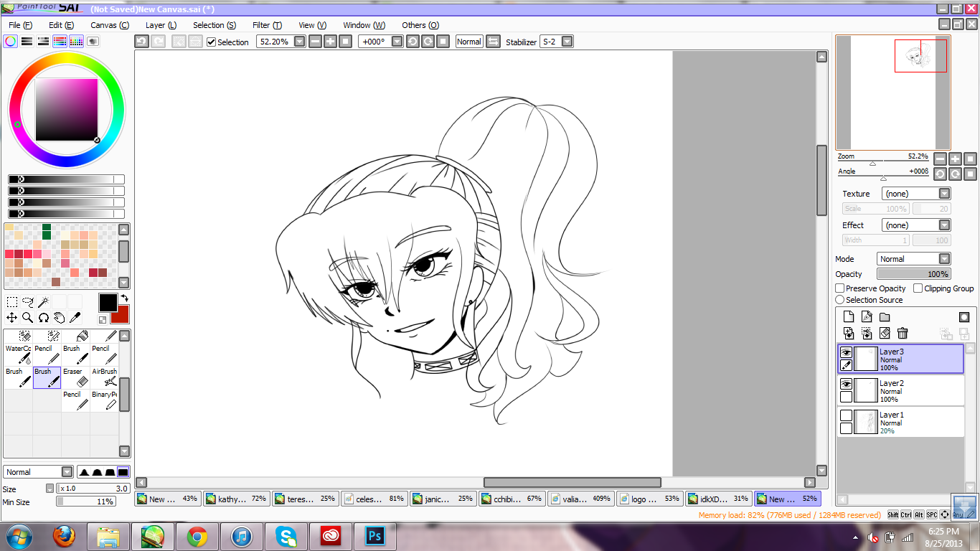Image resolution: width=980 pixels, height=551 pixels.
Task: Zoom in using the toolbar plus button
Action: [330, 42]
